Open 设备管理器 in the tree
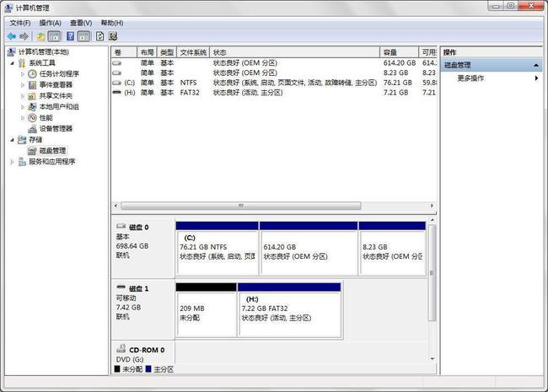This screenshot has height=392, width=548. pos(56,129)
